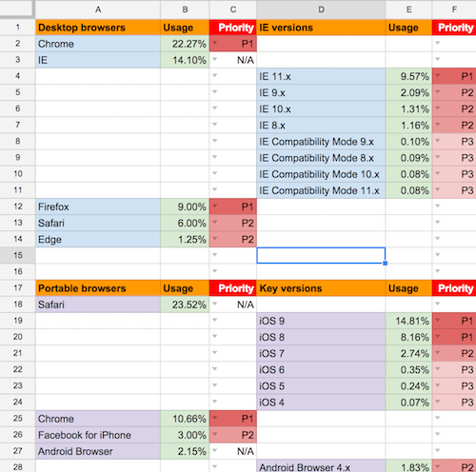This screenshot has width=476, height=472.
Task: Select the iOS 8 cell
Action: point(321,337)
